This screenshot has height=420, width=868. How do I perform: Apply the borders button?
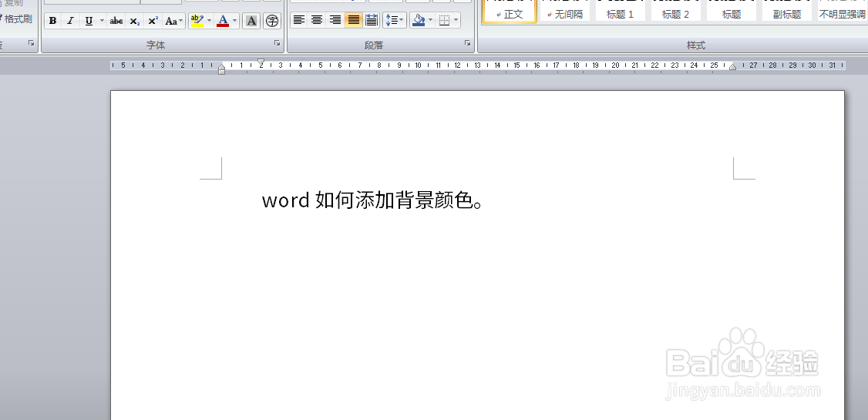pyautogui.click(x=444, y=21)
